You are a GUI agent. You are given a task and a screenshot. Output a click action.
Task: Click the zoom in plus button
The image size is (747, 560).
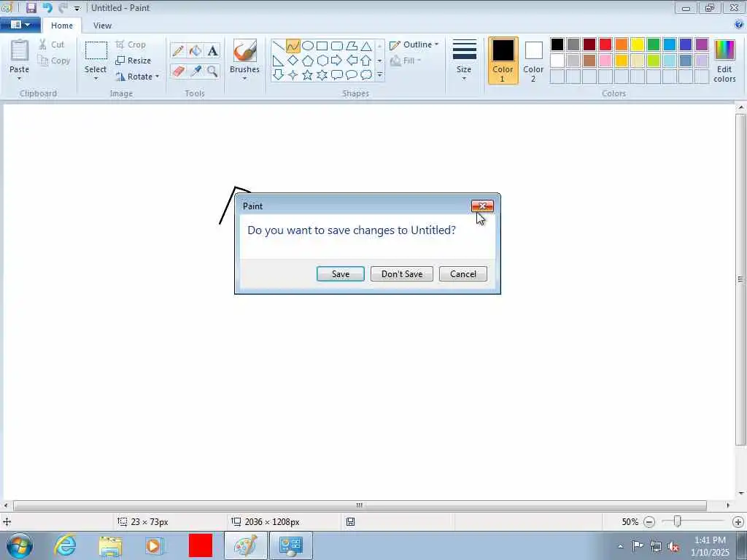pyautogui.click(x=738, y=522)
